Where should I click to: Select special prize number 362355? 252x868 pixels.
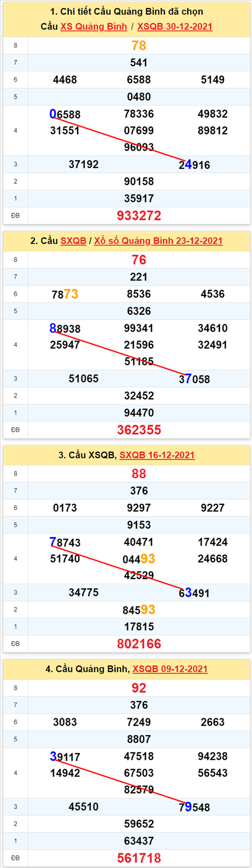[139, 430]
